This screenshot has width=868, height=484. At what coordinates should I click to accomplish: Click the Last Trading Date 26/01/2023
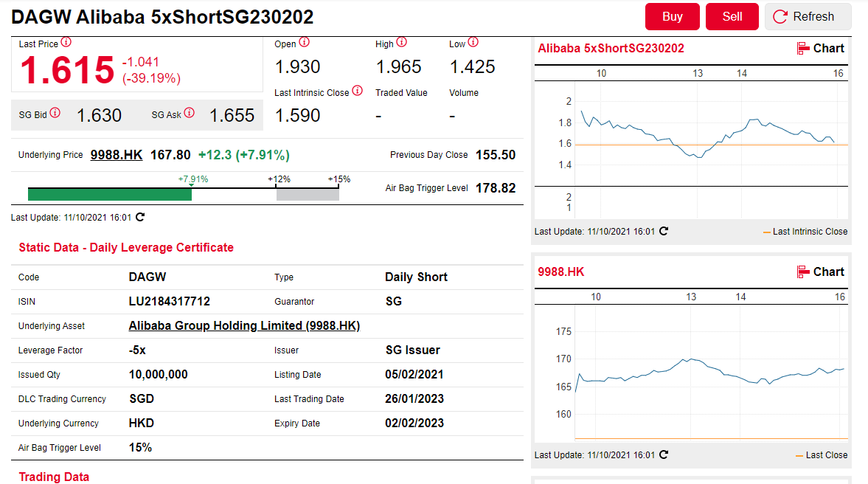pos(414,398)
